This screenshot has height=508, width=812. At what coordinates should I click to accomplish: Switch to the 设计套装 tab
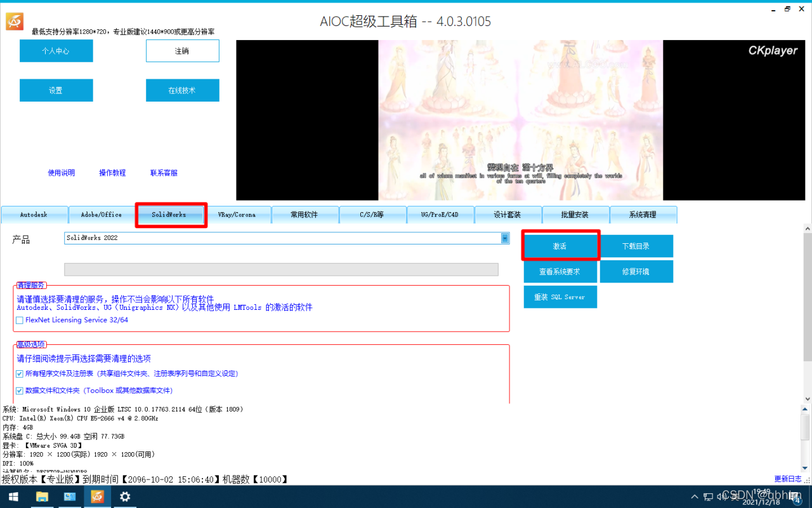(507, 215)
